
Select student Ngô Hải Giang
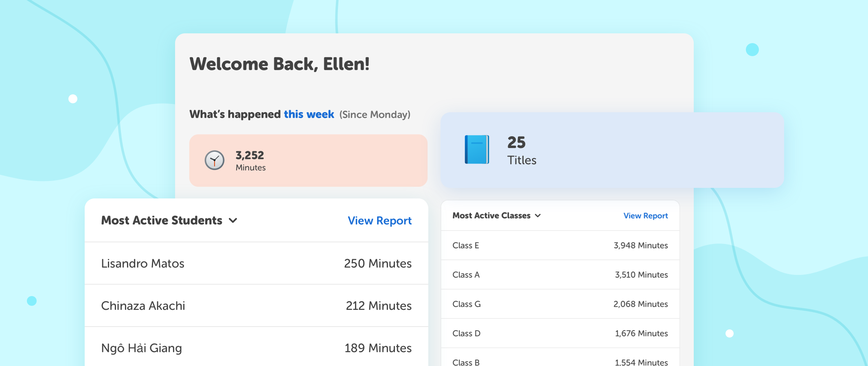tap(141, 348)
